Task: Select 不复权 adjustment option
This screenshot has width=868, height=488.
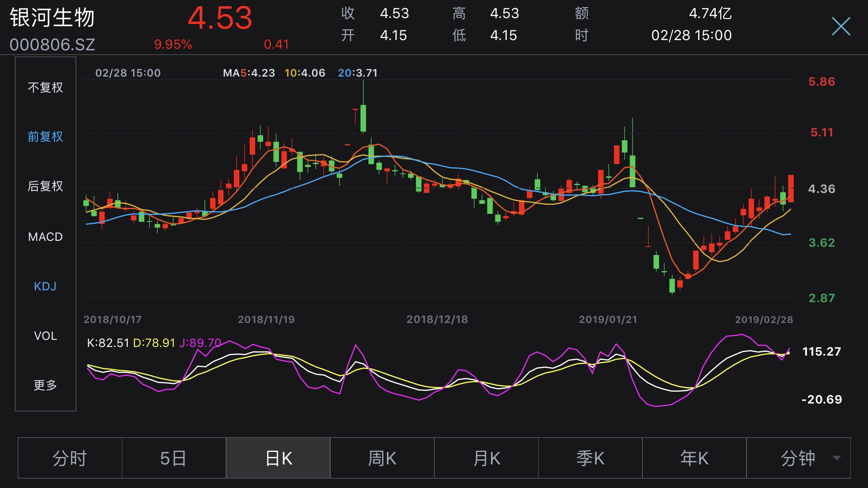Action: tap(45, 87)
